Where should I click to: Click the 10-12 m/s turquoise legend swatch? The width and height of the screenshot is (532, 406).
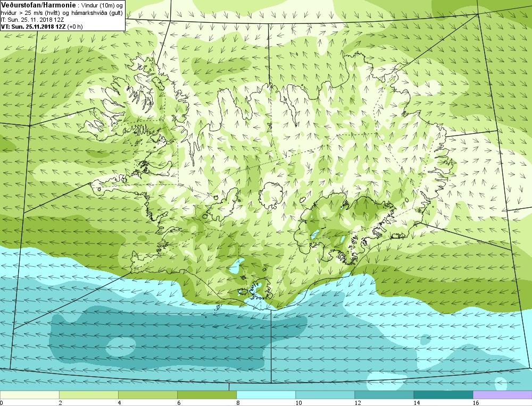pos(325,395)
